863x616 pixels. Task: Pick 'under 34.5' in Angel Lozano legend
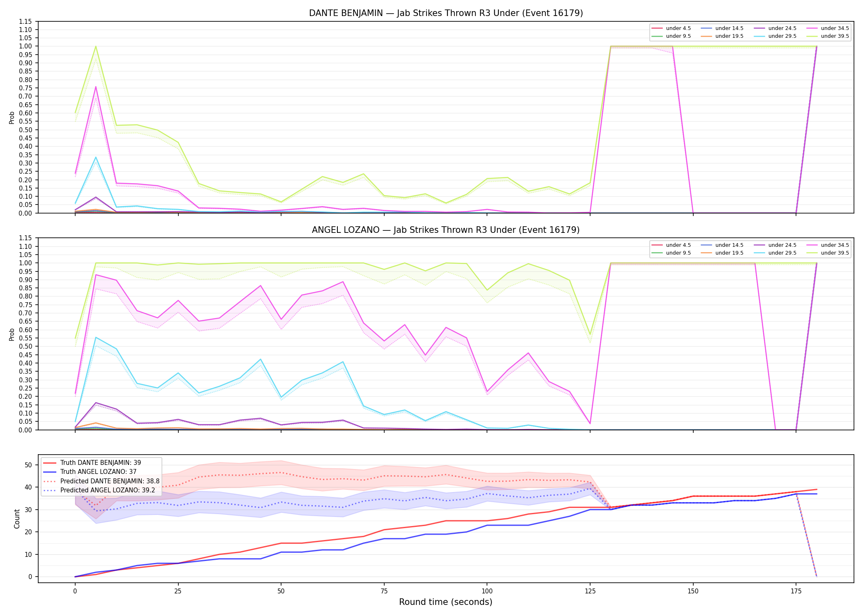[x=835, y=245]
